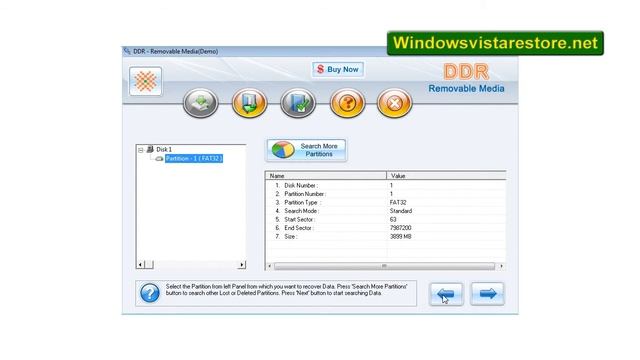The height and width of the screenshot is (360, 640).
Task: Open help via orange question mark icon
Action: (x=347, y=103)
